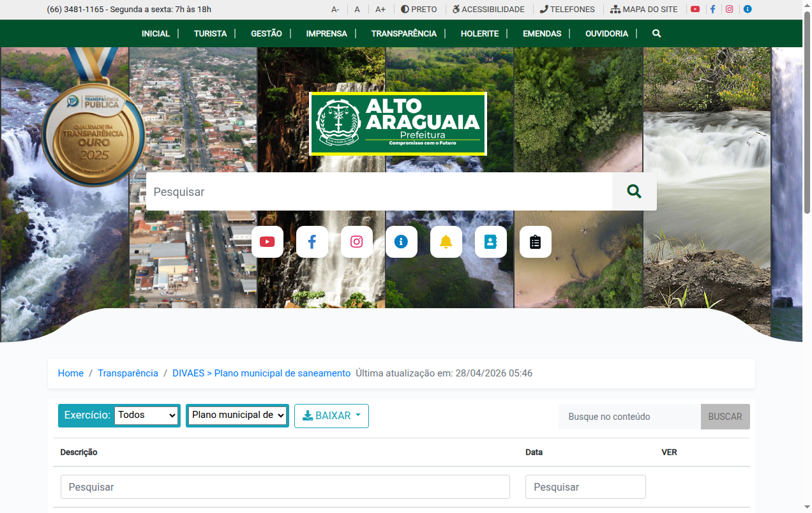Open the Facebook tile under the search box
Image resolution: width=812 pixels, height=513 pixels.
point(312,242)
